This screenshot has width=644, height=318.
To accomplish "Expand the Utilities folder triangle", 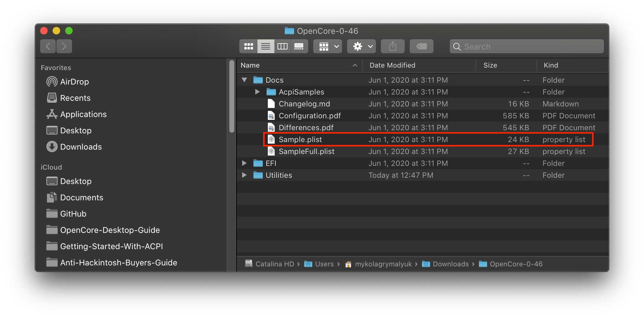I will click(244, 175).
